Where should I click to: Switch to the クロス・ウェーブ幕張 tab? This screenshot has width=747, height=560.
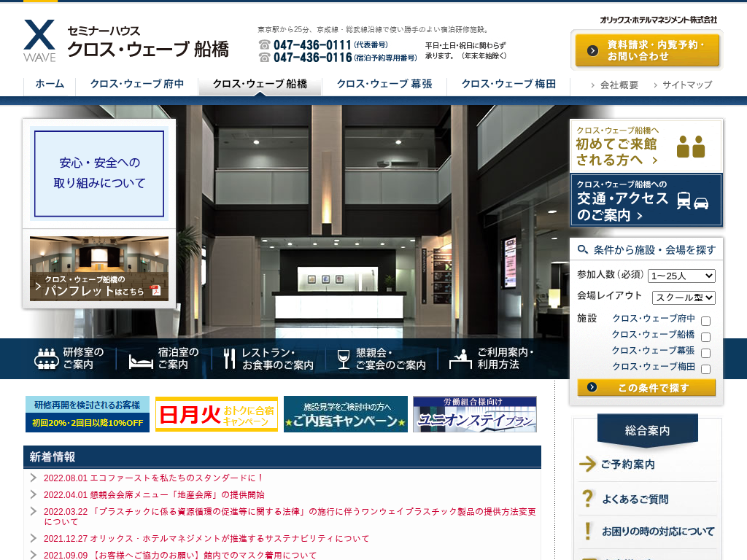[x=384, y=85]
